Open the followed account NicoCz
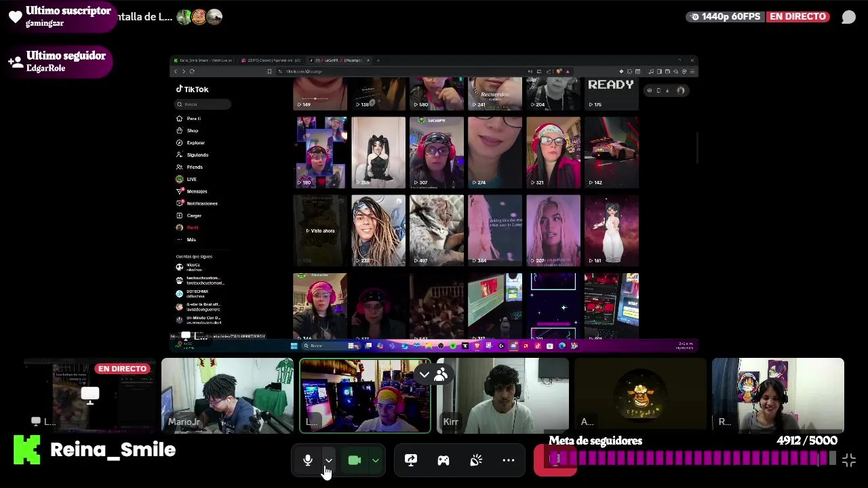 click(x=200, y=267)
